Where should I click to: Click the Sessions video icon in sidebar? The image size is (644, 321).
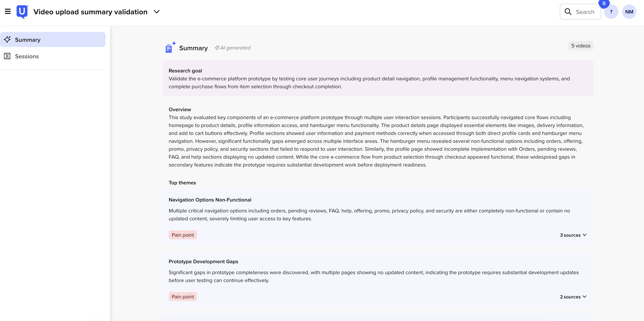pos(7,56)
